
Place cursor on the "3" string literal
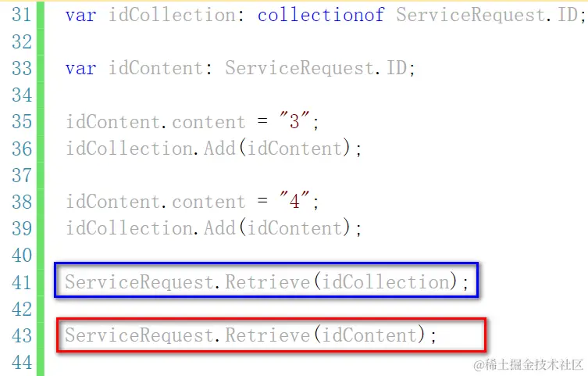click(x=294, y=121)
